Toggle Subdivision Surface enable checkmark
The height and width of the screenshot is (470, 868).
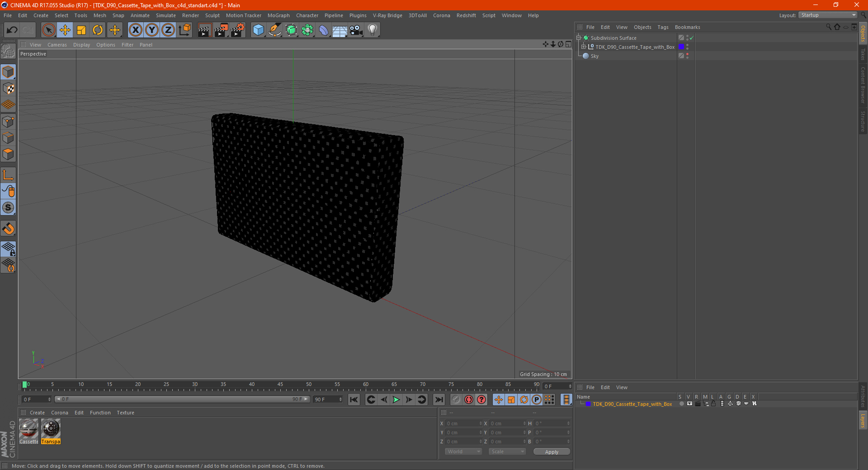[x=691, y=38]
